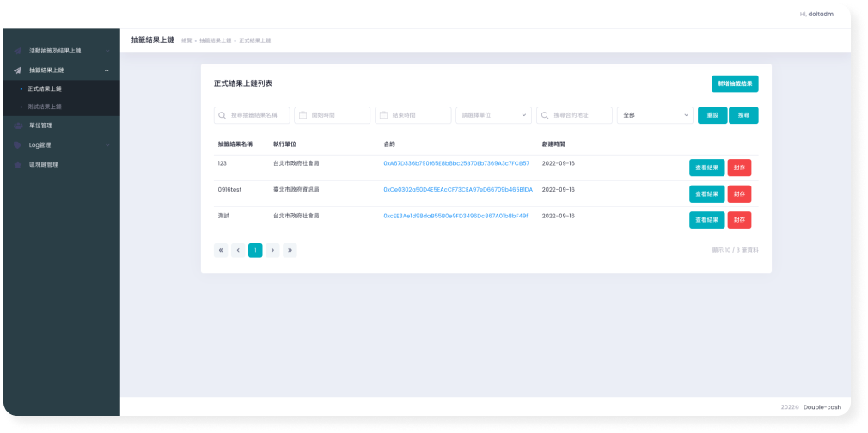The height and width of the screenshot is (433, 868).
Task: Click the calendar icon in 開始時間 field
Action: (x=303, y=115)
